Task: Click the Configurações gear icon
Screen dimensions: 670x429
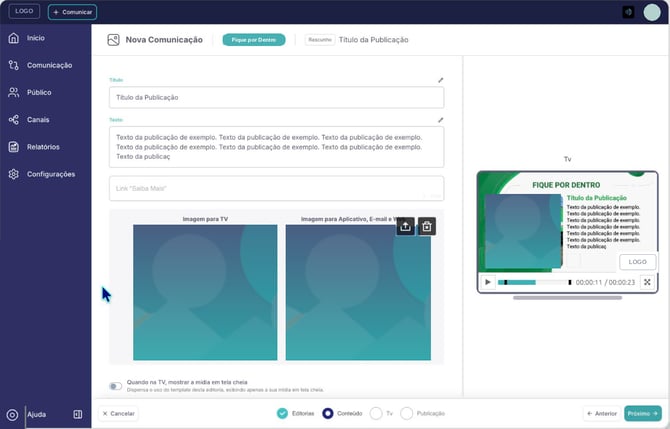Action: (14, 174)
